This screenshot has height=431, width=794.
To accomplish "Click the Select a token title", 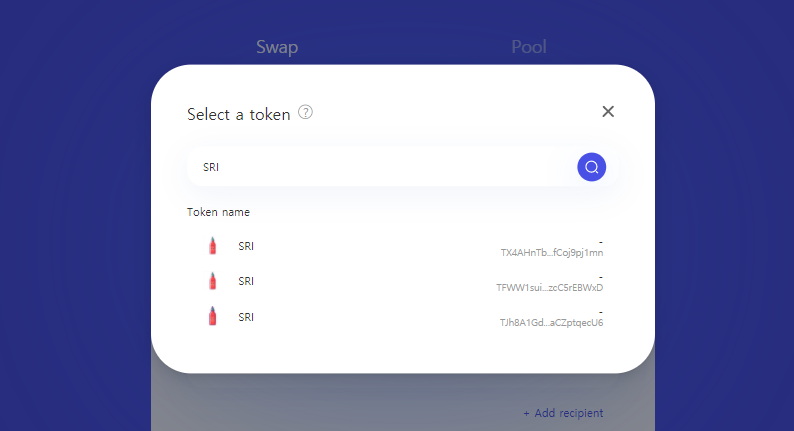I will tap(238, 114).
